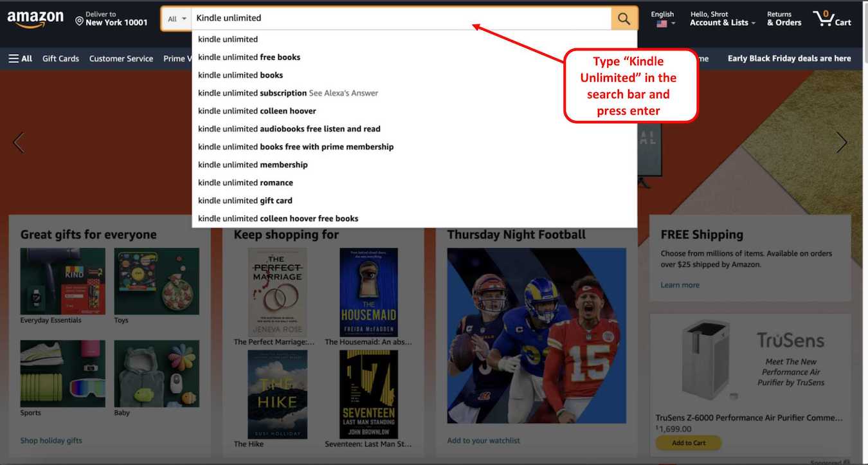Click the orange search magnifier button
The width and height of the screenshot is (868, 465).
click(624, 19)
